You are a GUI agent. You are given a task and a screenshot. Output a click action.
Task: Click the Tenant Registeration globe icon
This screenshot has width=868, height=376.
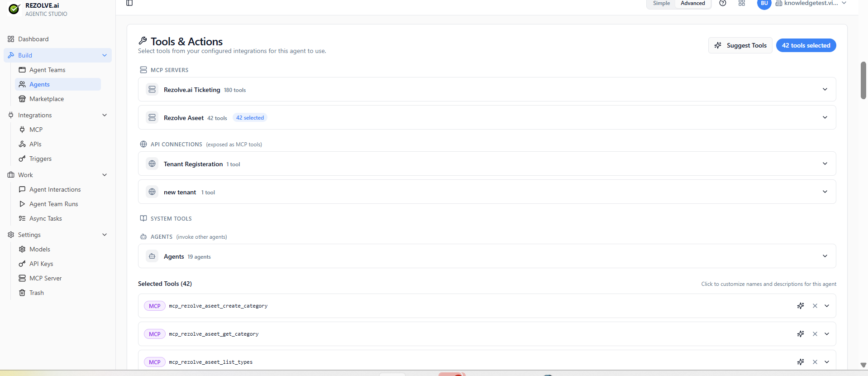[152, 164]
